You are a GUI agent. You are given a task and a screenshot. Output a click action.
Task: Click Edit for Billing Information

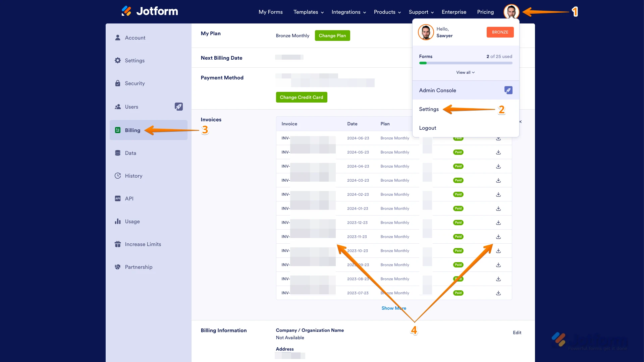pyautogui.click(x=517, y=333)
